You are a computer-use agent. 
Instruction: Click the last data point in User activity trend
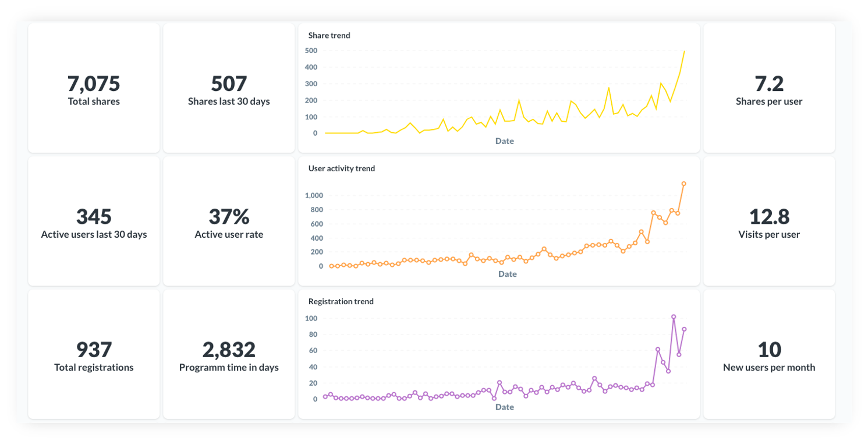tap(683, 184)
